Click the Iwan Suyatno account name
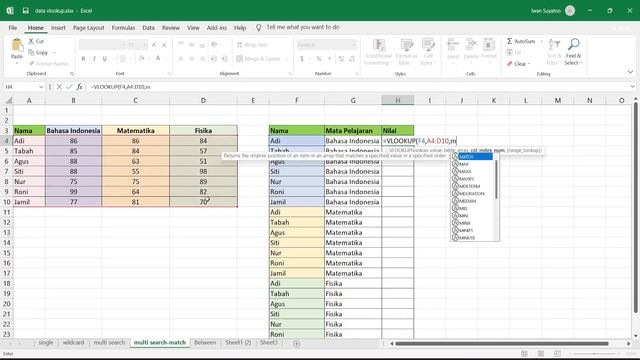This screenshot has width=640, height=360. click(546, 11)
